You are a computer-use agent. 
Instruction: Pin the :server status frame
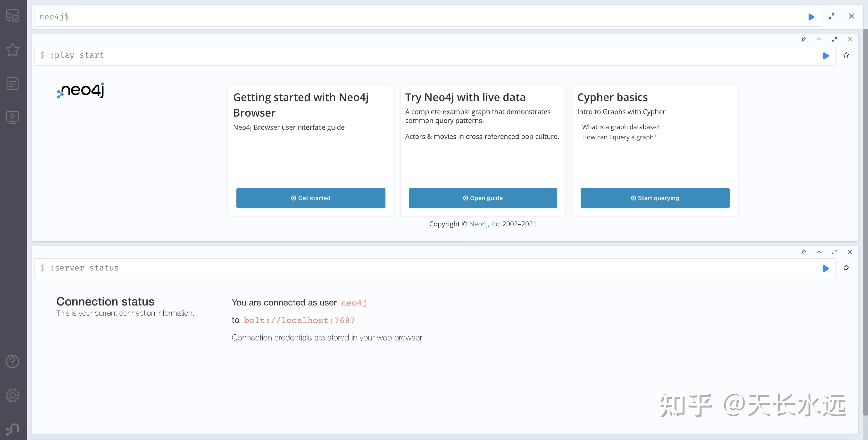[x=803, y=252]
